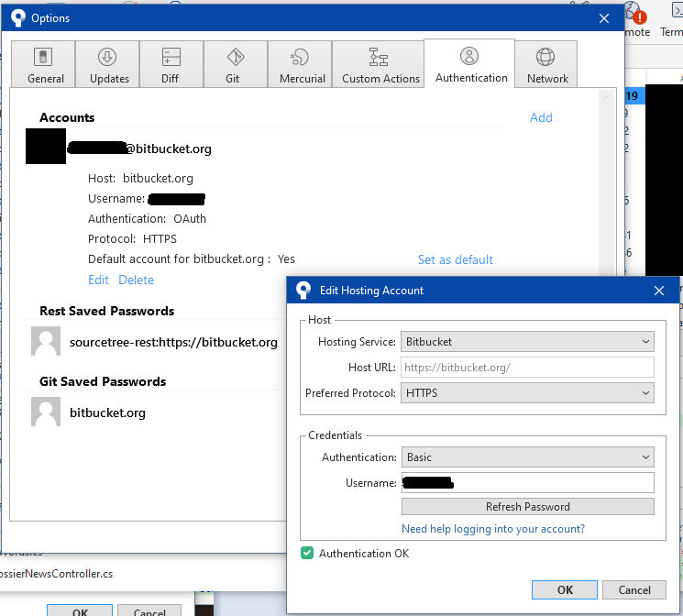Click the Username input field
The image size is (683, 616).
click(528, 483)
